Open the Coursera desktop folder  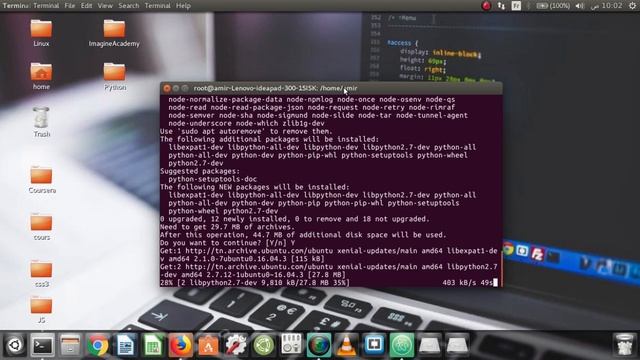pos(42,180)
